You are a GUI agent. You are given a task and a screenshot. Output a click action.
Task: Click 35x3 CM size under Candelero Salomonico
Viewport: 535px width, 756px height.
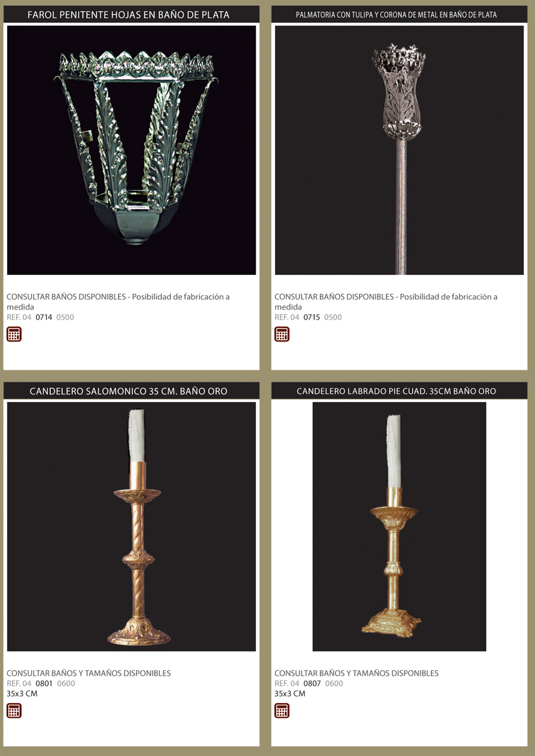[22, 694]
